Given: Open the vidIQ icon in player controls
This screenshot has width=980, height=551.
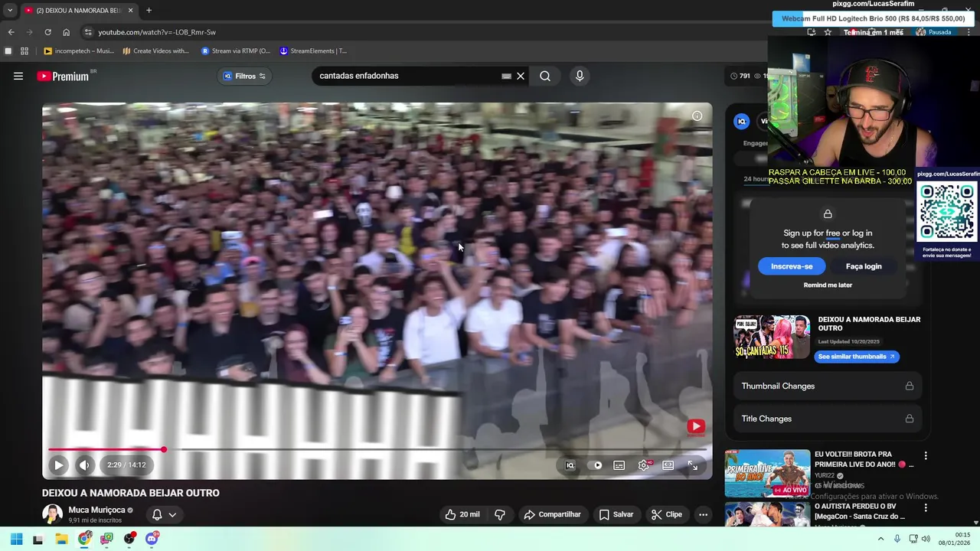Looking at the screenshot, I should point(570,465).
